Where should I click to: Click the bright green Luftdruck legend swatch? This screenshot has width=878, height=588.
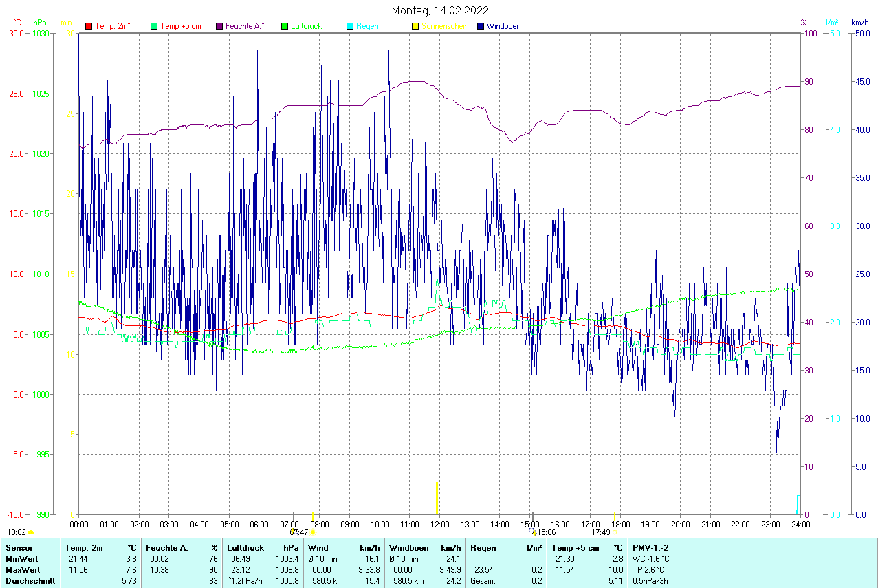(285, 26)
